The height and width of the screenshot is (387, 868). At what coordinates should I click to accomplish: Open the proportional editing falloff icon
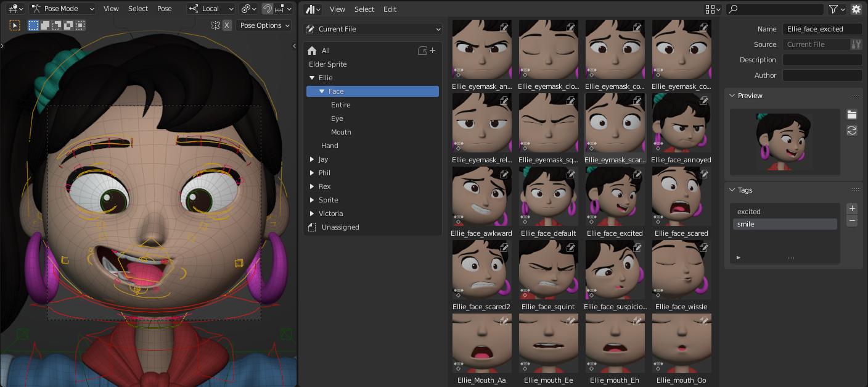(x=245, y=9)
